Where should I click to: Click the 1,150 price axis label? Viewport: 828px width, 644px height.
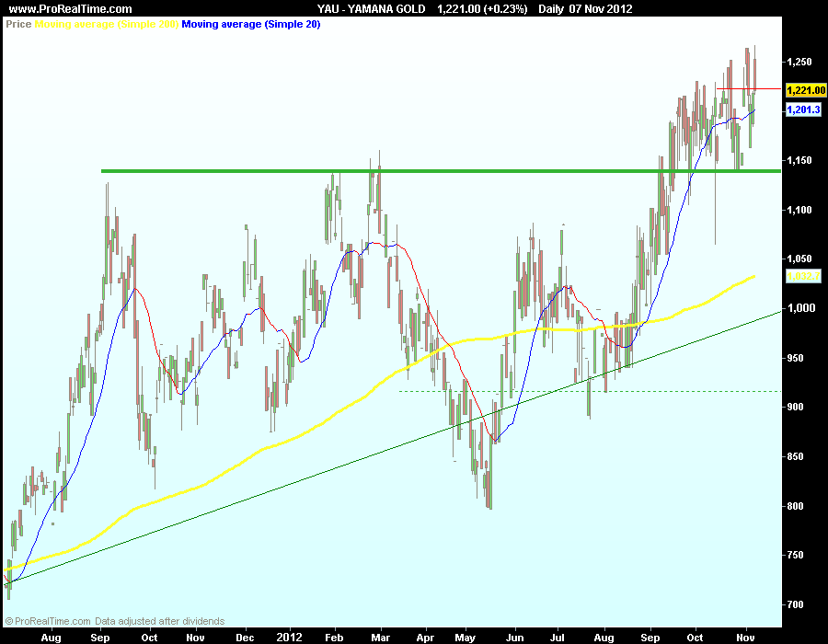[799, 160]
